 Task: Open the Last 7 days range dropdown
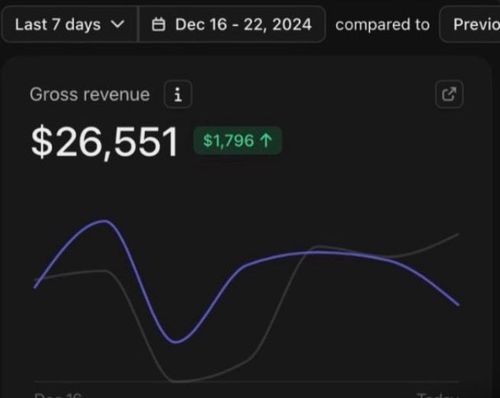tap(69, 25)
